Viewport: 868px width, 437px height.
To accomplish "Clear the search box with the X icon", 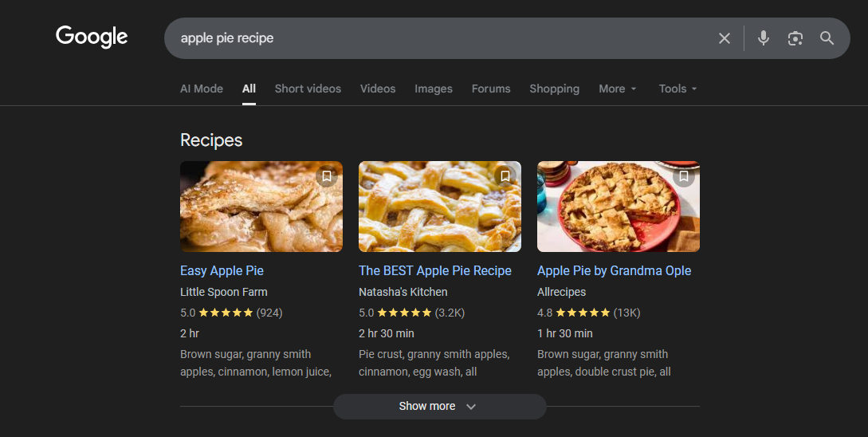I will (x=724, y=38).
